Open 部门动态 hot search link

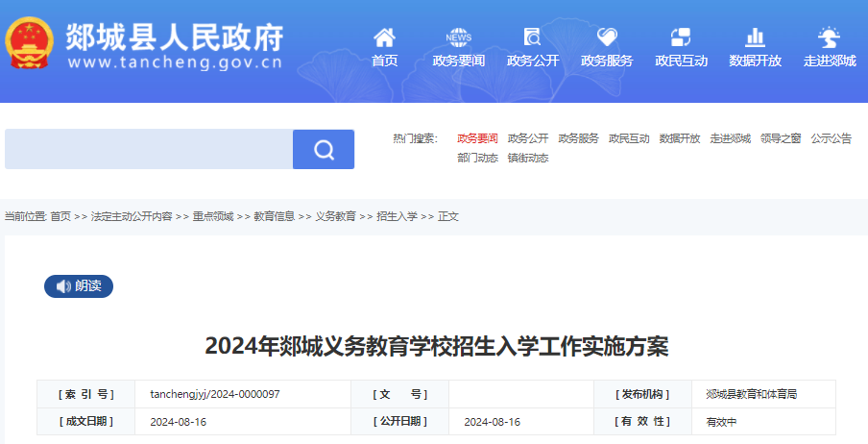click(x=477, y=159)
